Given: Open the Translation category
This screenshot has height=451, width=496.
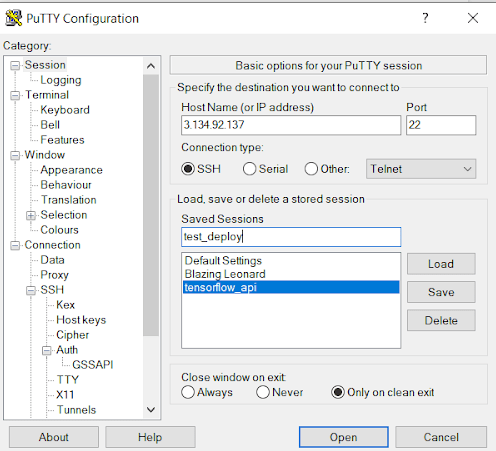Looking at the screenshot, I should pos(69,200).
